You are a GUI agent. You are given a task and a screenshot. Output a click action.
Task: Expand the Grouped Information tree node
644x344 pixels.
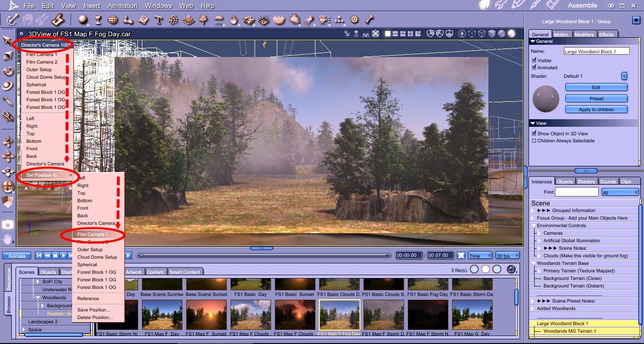click(x=533, y=211)
